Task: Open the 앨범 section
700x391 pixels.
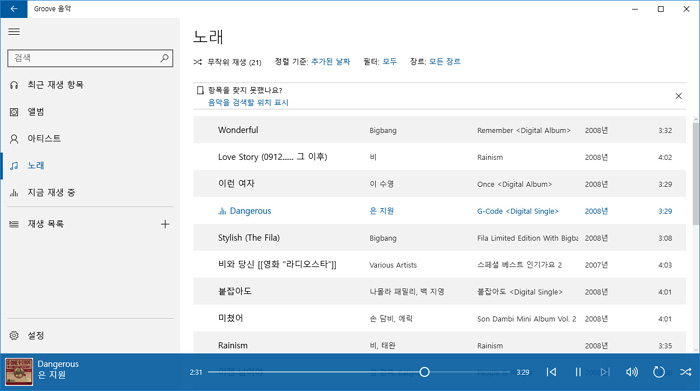Action: coord(90,112)
